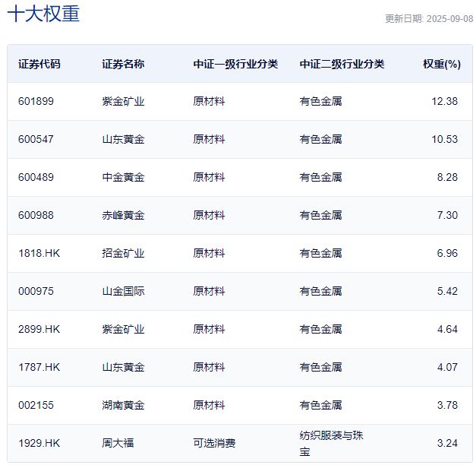Select the 中金黄金 security name
476x465 pixels.
(x=123, y=177)
